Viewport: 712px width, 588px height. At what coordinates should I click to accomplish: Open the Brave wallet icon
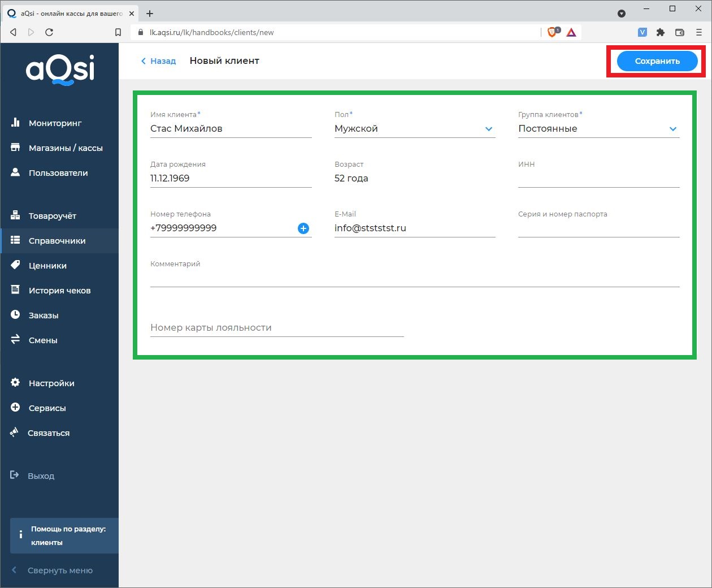click(x=680, y=32)
